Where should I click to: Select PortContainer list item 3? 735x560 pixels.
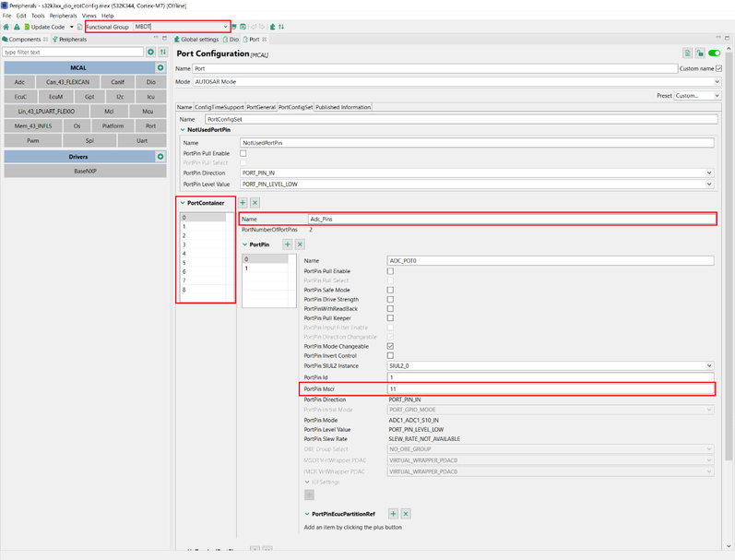point(203,244)
